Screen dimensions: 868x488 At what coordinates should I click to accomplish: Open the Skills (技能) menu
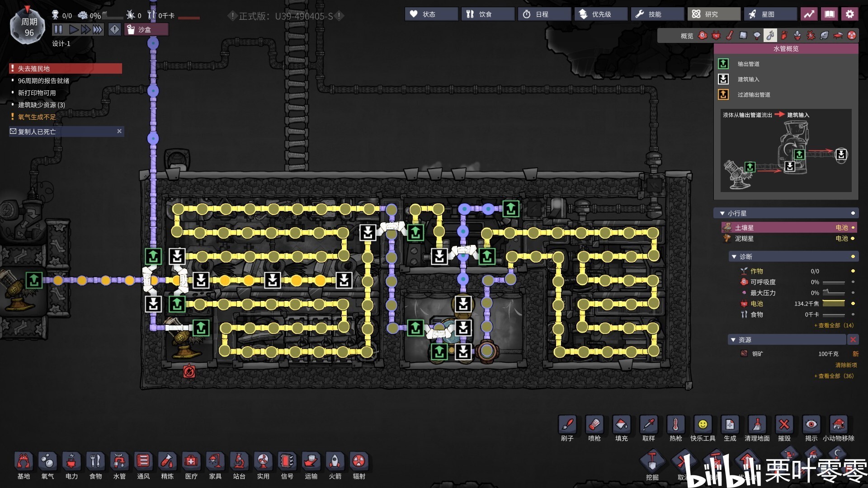(657, 14)
